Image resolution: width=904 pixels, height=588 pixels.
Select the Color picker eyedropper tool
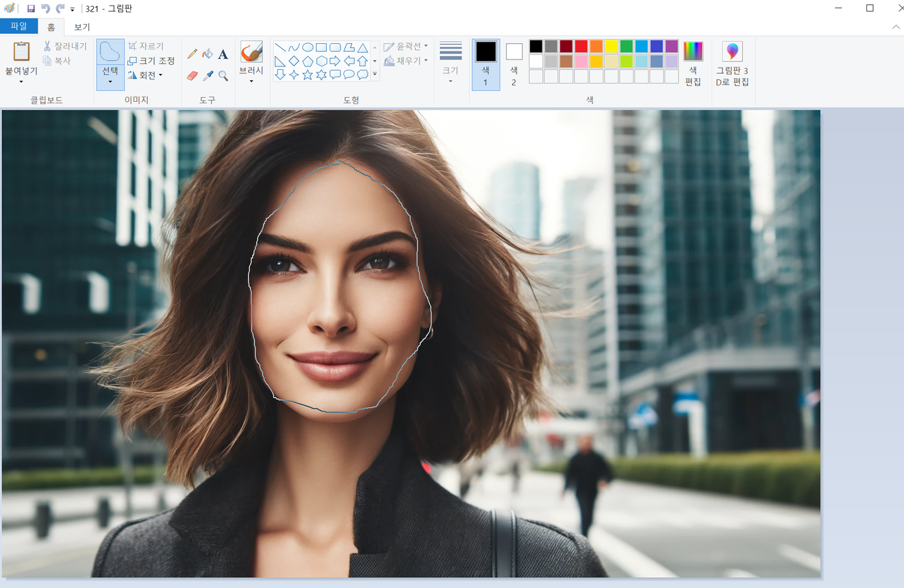[x=208, y=75]
